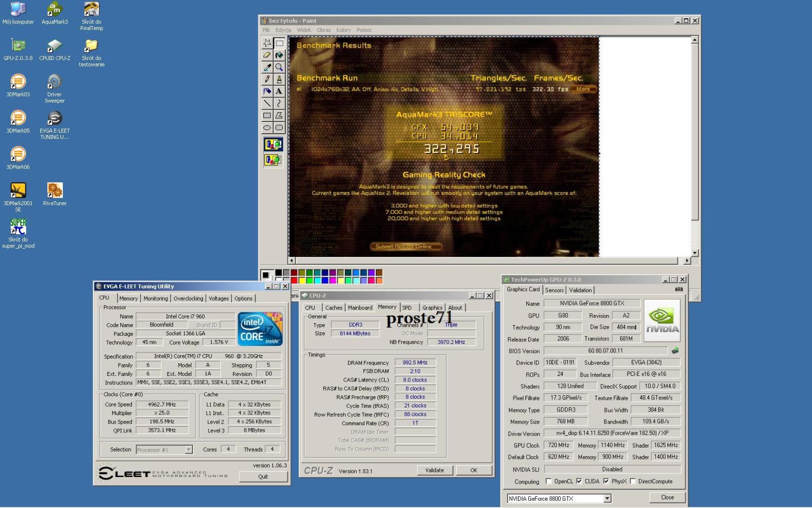Click the Quit button in E-LEET
Screen dimensions: 812x508
tap(263, 477)
